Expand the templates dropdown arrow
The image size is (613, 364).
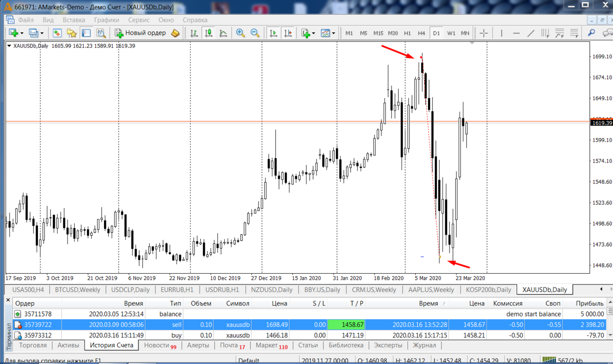coord(334,33)
